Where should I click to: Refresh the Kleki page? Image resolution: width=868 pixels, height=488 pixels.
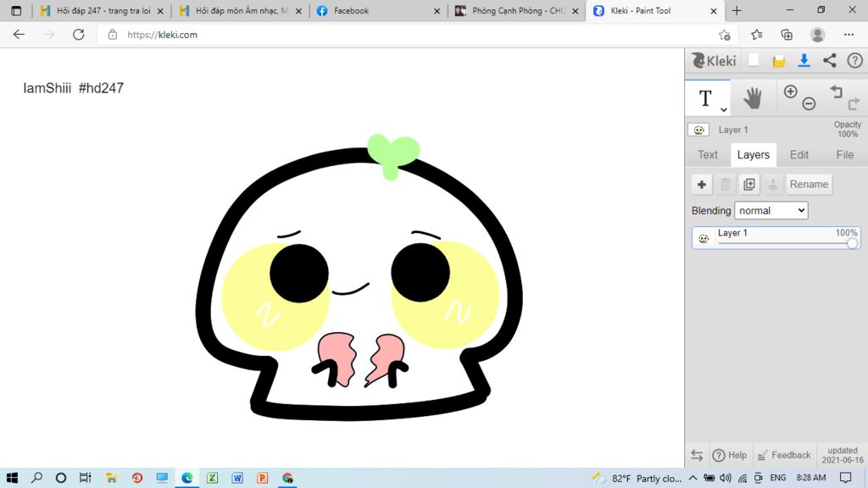[x=79, y=34]
